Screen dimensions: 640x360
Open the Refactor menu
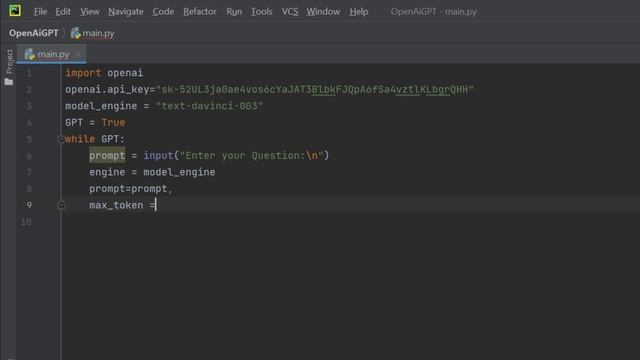point(200,11)
